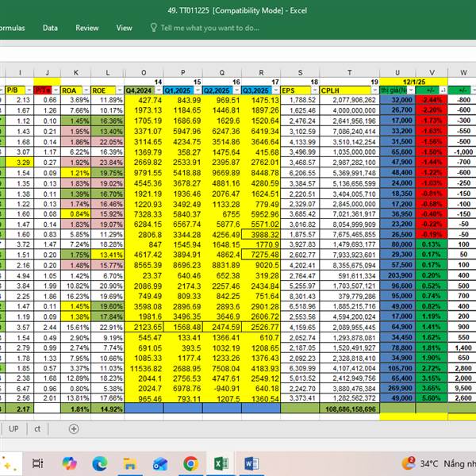Select the average ROA cell 1.81%
The image size is (476, 476).
pos(75,409)
